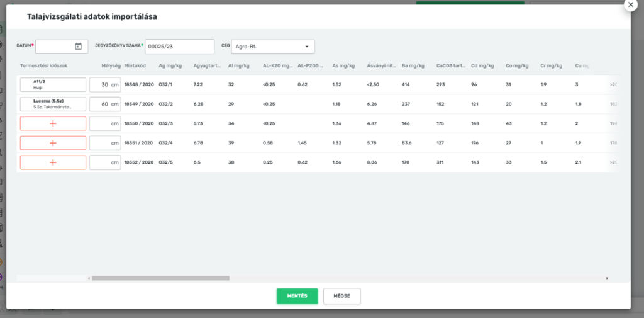Edit the Jegyzőkönyv száma field 00025/23
This screenshot has width=644, height=318.
tap(179, 47)
